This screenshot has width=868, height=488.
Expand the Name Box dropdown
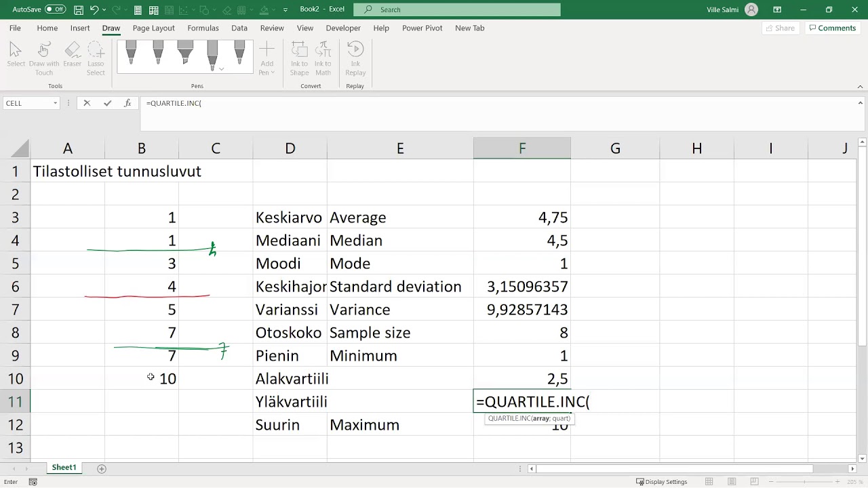tap(55, 103)
